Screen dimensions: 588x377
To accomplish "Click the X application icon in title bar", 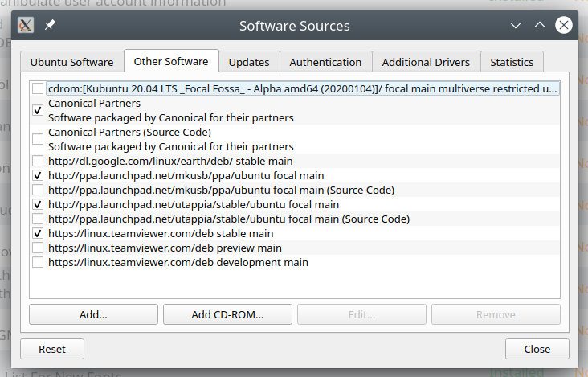I will (26, 26).
